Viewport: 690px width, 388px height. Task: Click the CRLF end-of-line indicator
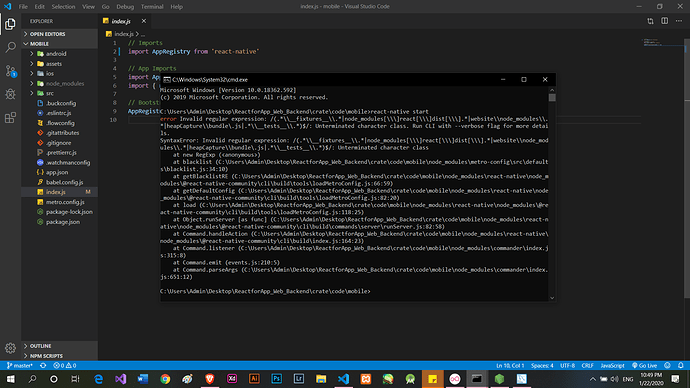tap(587, 366)
